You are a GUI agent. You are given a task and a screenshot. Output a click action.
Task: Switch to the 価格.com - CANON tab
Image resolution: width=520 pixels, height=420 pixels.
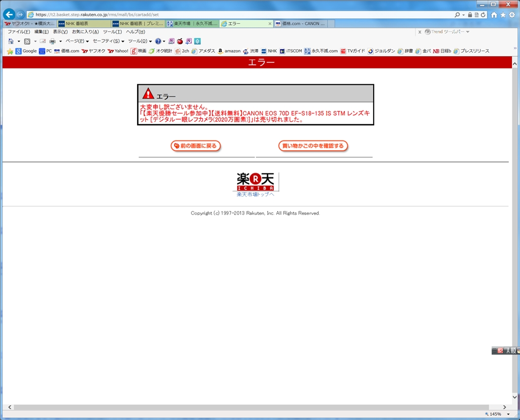click(300, 23)
